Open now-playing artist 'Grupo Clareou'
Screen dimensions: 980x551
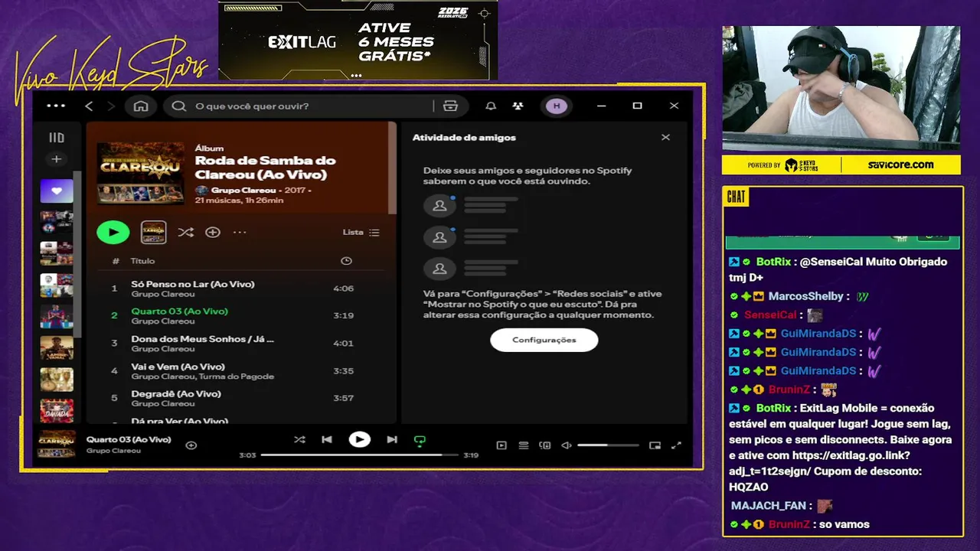(113, 451)
